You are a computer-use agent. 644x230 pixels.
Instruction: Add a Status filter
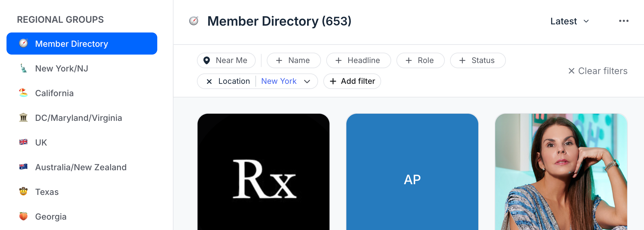tap(478, 60)
